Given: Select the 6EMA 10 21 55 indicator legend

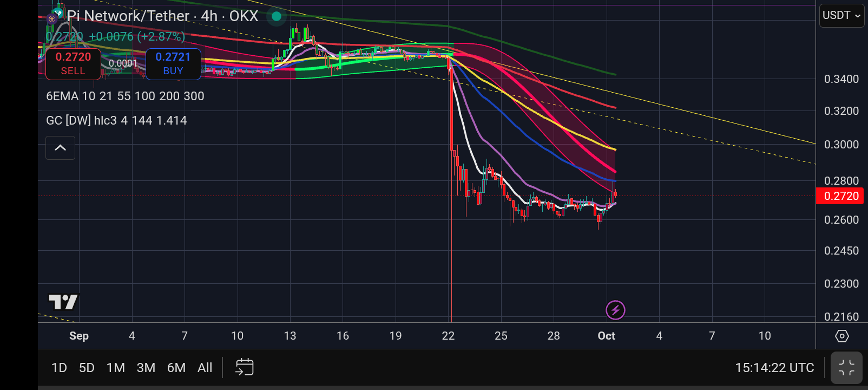Looking at the screenshot, I should tap(125, 96).
